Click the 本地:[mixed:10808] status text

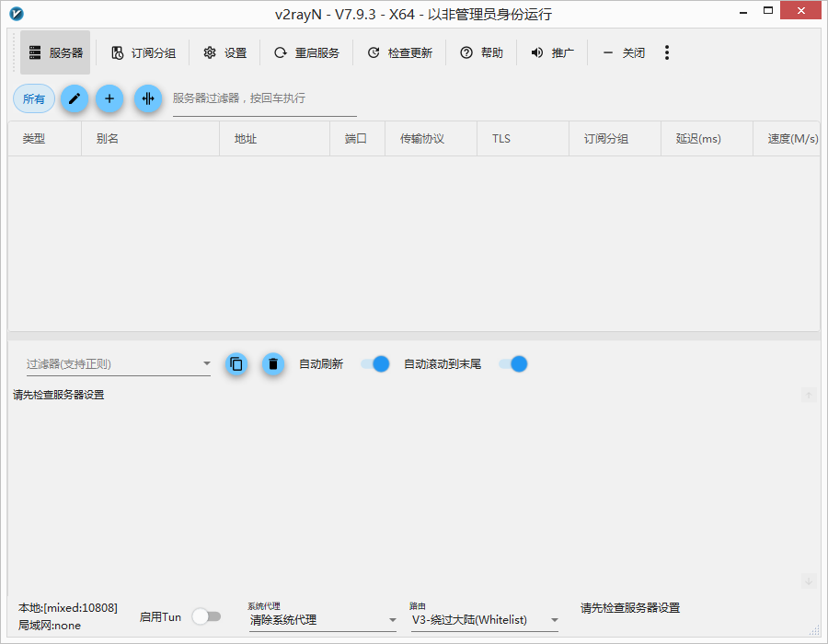[x=67, y=607]
